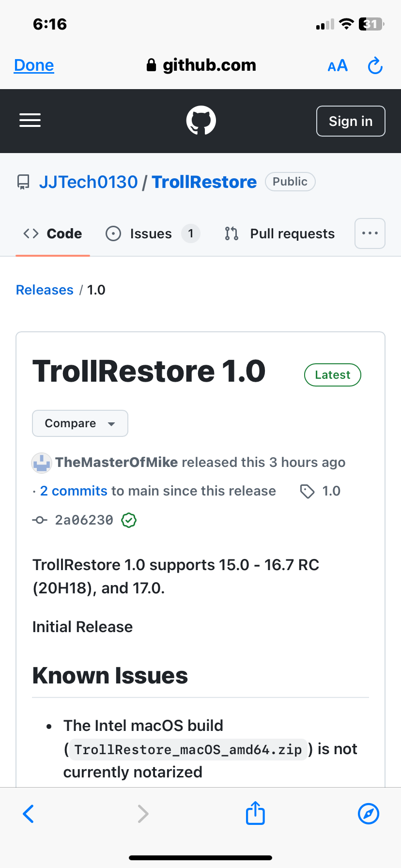Open the Releases breadcrumb link
Screen dimensions: 401x868
pyautogui.click(x=45, y=290)
